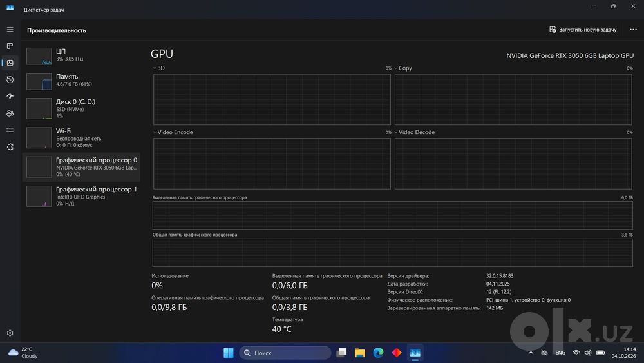Open the hamburger navigation menu
The width and height of the screenshot is (644, 363).
click(10, 30)
